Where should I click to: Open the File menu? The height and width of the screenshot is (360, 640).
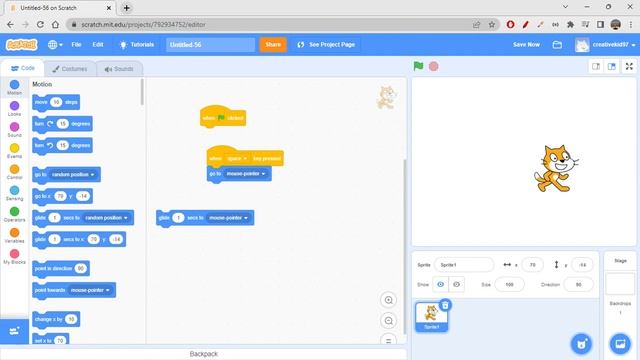tap(76, 44)
